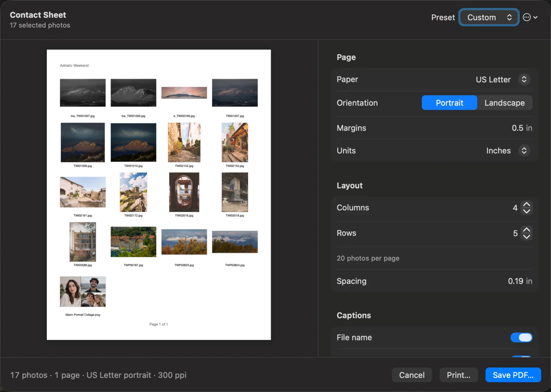Click the Spacing value 0.19 in field
This screenshot has width=551, height=392.
click(x=520, y=281)
